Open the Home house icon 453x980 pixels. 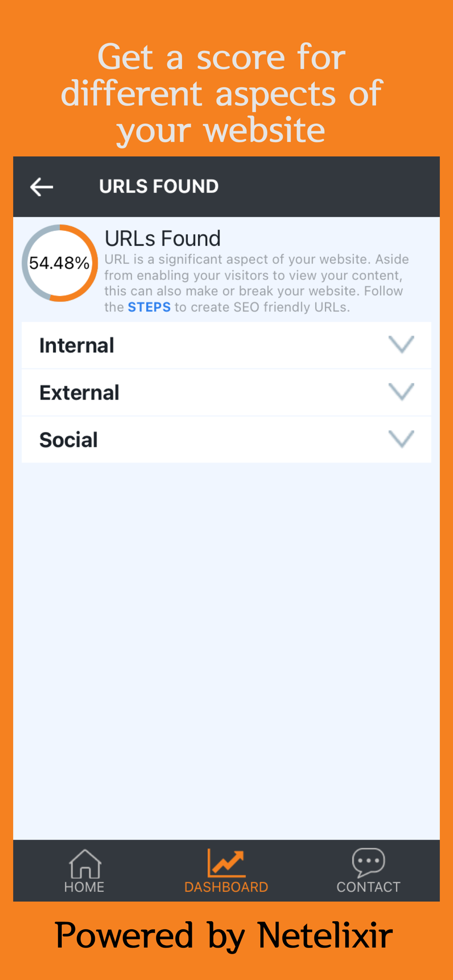click(85, 864)
